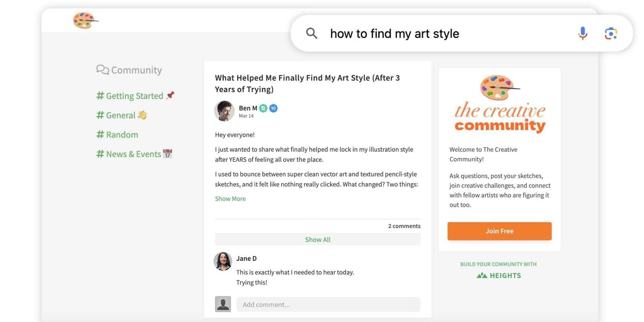Click the large palette logo in sidebar card
The width and height of the screenshot is (644, 322).
tap(499, 87)
